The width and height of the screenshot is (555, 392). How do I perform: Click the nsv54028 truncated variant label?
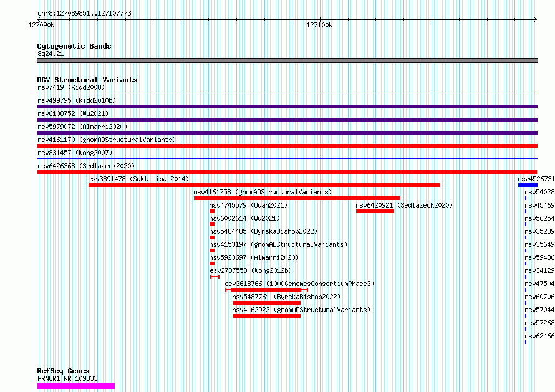[x=540, y=192]
